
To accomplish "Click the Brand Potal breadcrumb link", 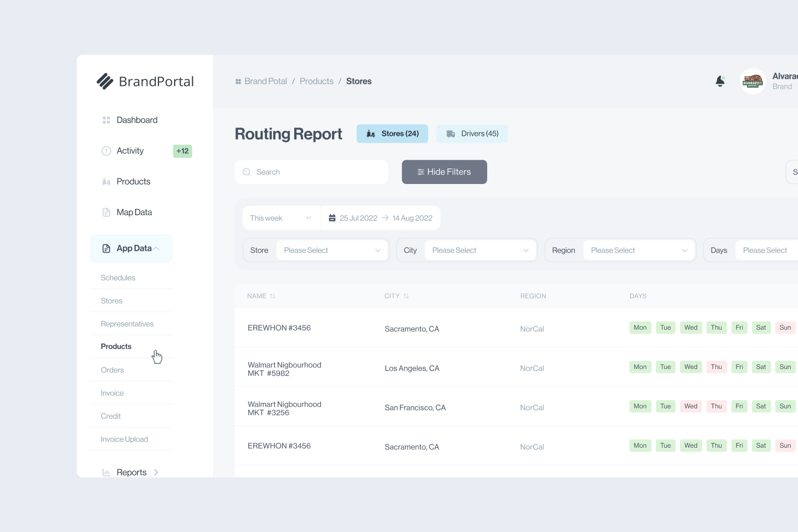I will (265, 81).
